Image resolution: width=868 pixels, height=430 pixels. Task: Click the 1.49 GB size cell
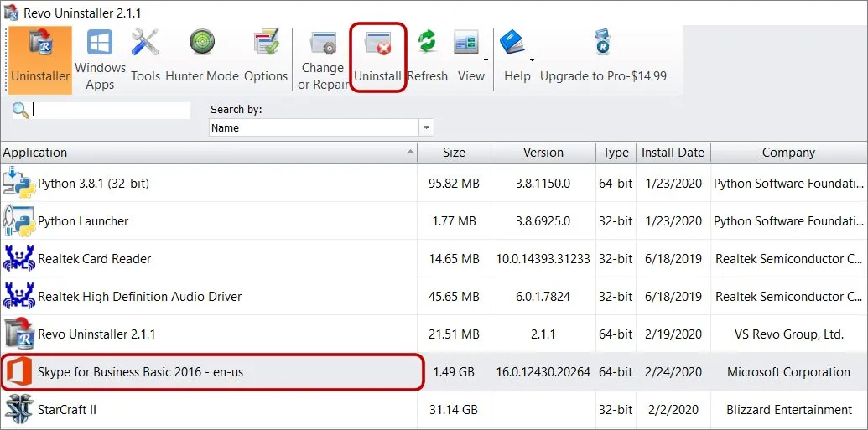pyautogui.click(x=454, y=372)
